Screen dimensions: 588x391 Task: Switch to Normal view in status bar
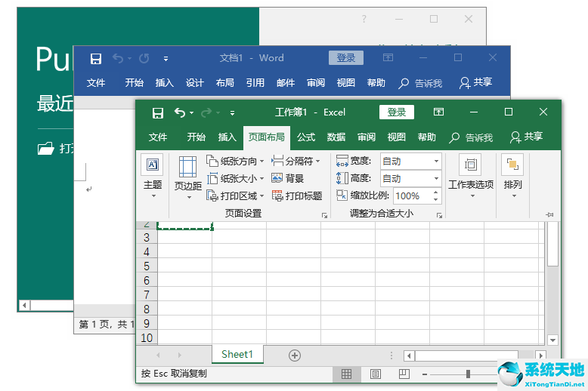346,374
